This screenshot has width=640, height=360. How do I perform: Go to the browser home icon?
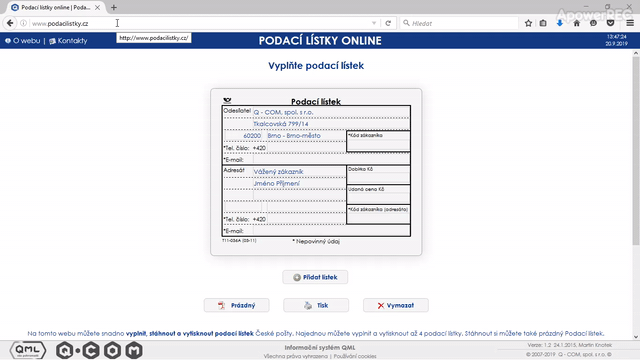pyautogui.click(x=576, y=23)
